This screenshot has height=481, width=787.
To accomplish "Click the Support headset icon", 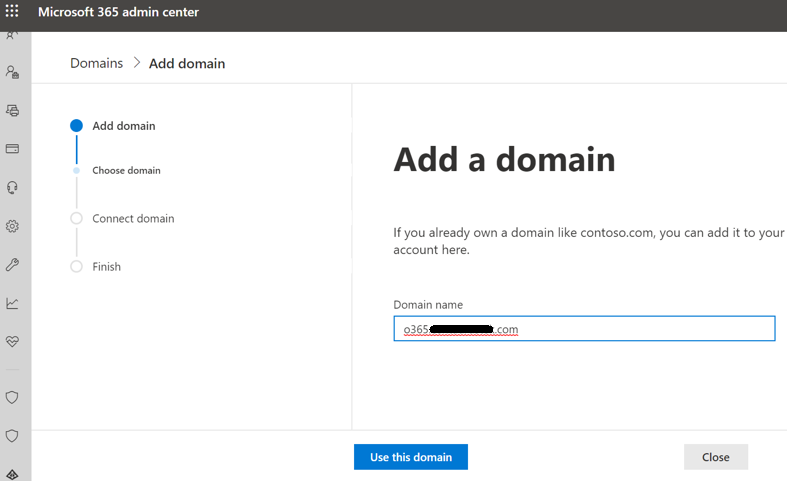I will click(x=13, y=187).
